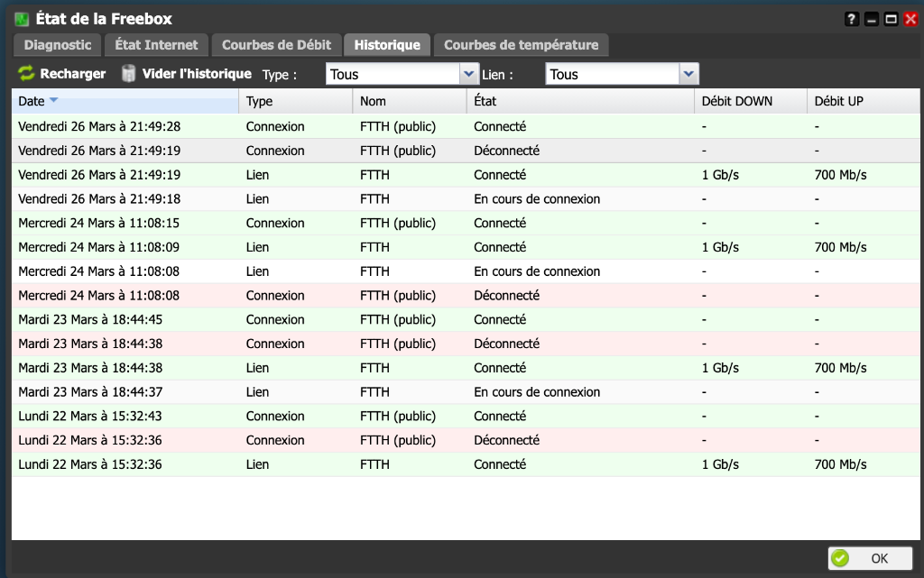Select row Vendredi 26 Mars à 21:49:28
This screenshot has height=578, width=924.
466,126
